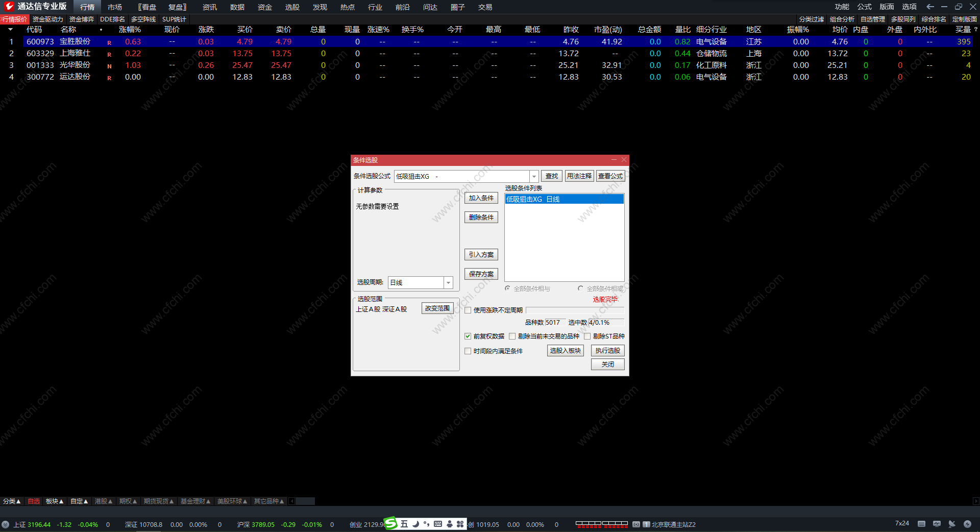Switch to the DDE排名 tab

point(112,19)
